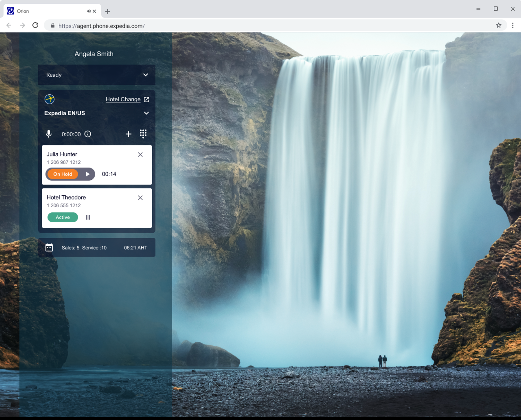Image resolution: width=521 pixels, height=420 pixels.
Task: Click the address bar URL field
Action: (x=275, y=25)
